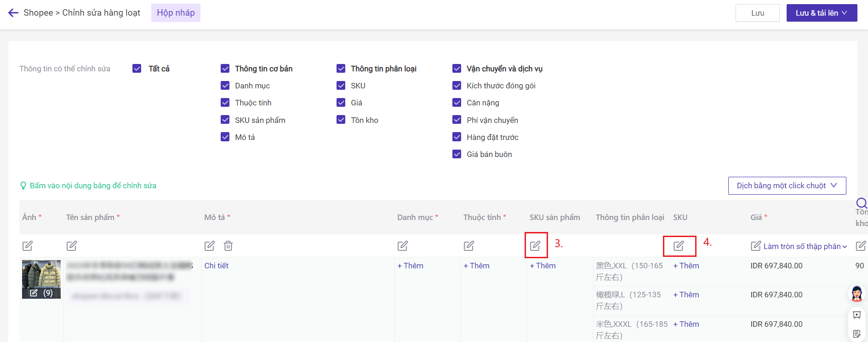Viewport: 868px width, 342px height.
Task: Uncheck the Giá bán buôn checkbox
Action: click(x=457, y=154)
